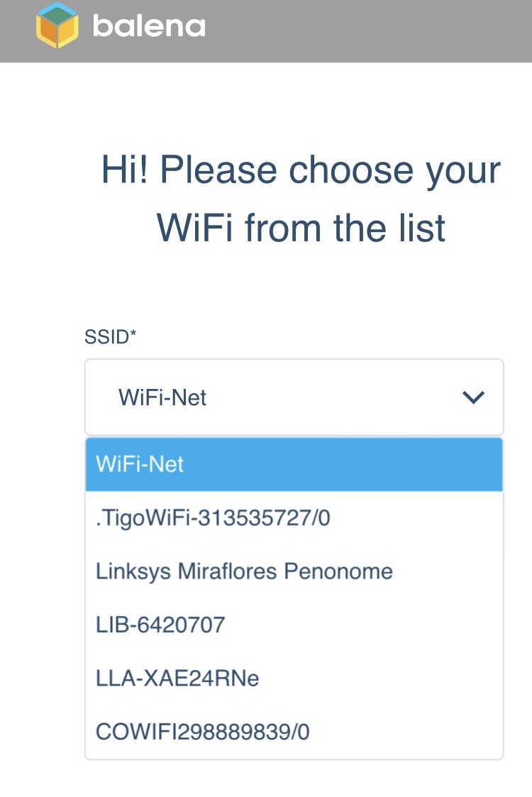
Task: Choose .TigoWiFi-313535727/0 from the list
Action: pyautogui.click(x=213, y=518)
